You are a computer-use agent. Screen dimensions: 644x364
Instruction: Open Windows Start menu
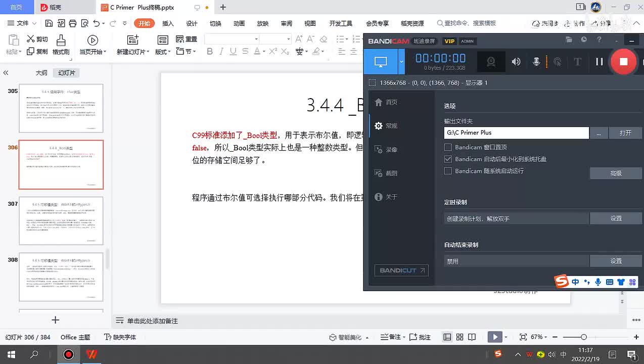click(x=11, y=354)
